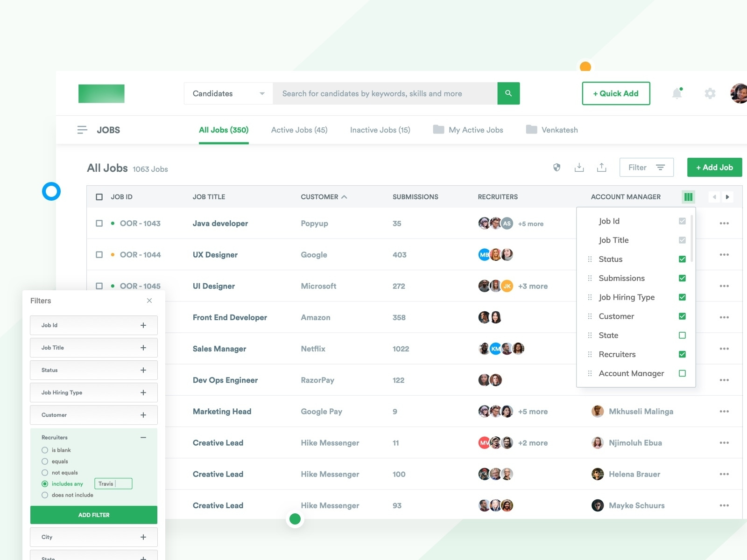
Task: Tick the select-all checkbox in table header
Action: click(99, 197)
